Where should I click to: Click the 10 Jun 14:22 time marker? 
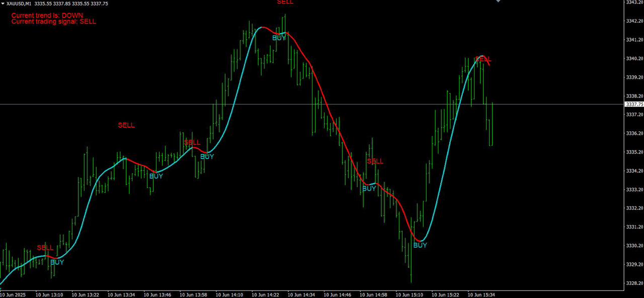[265, 294]
